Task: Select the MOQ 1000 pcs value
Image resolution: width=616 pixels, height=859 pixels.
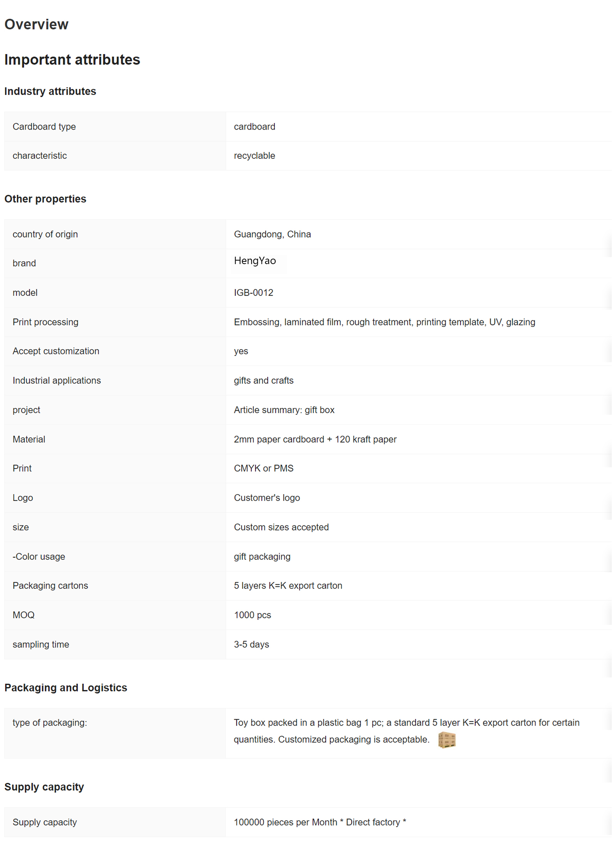Action: pos(252,615)
